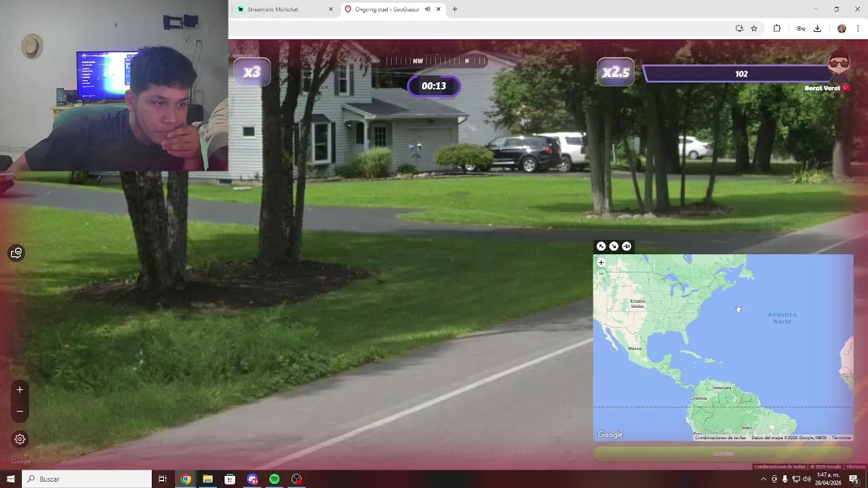
Task: Click the Estados Unidos label on the map
Action: pos(637,304)
